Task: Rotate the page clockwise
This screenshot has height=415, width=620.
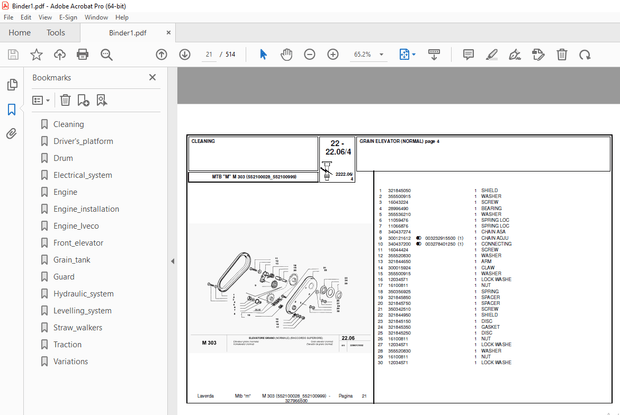Action: (x=585, y=55)
